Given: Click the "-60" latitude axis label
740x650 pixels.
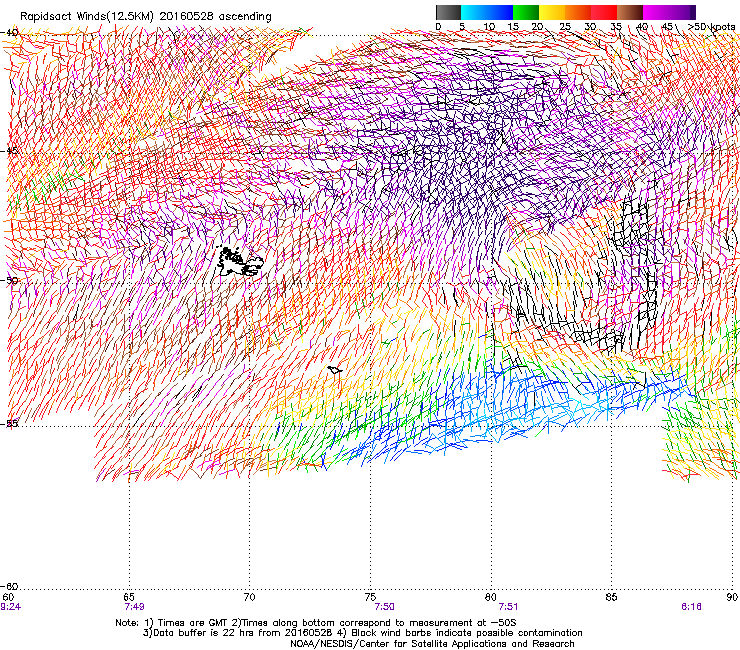Looking at the screenshot, I should click(9, 586).
